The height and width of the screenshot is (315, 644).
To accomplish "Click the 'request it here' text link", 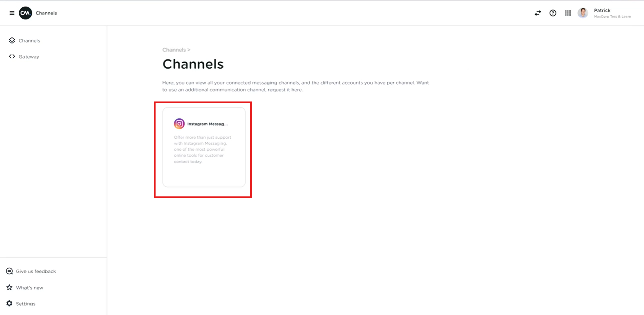I will (x=285, y=90).
